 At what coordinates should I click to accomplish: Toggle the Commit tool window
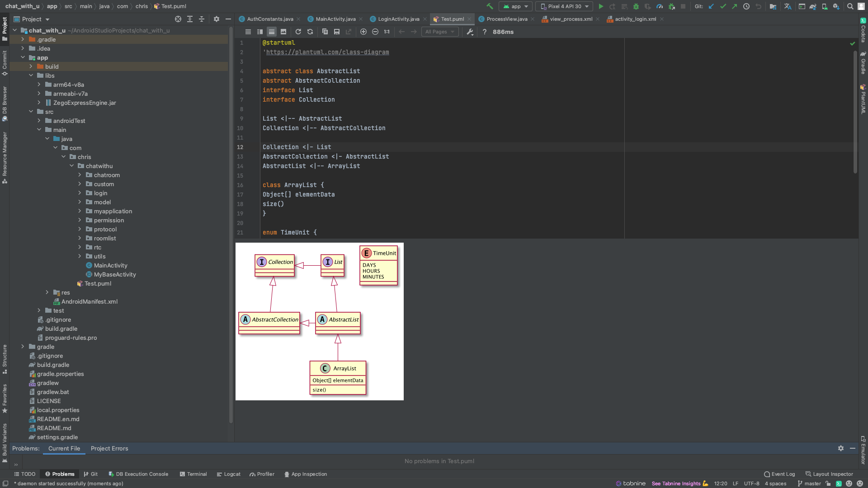5,63
